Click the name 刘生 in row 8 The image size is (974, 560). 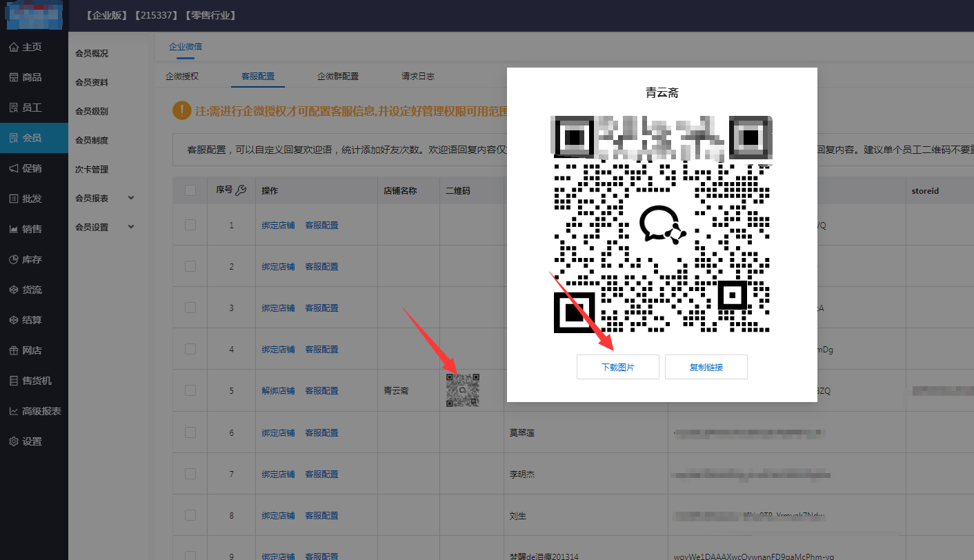click(518, 515)
